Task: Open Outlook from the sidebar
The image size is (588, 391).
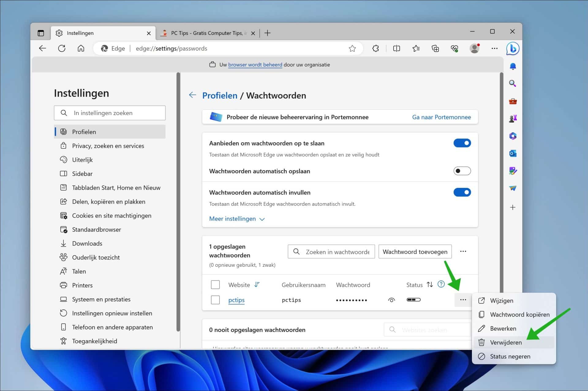Action: coord(513,154)
